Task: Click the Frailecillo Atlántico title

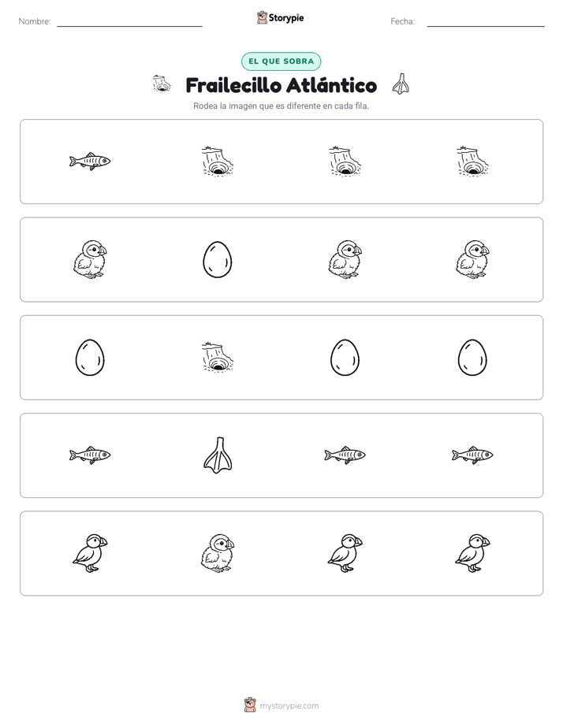Action: coord(281,85)
